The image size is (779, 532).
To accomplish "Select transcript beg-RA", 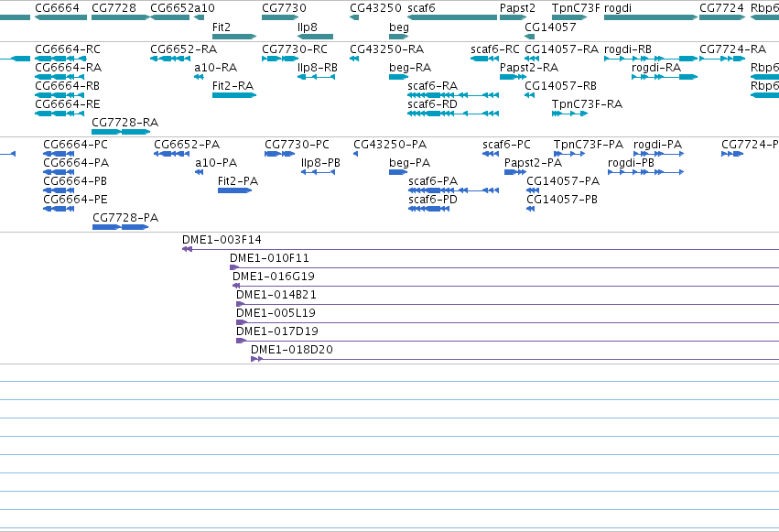I will pyautogui.click(x=398, y=77).
